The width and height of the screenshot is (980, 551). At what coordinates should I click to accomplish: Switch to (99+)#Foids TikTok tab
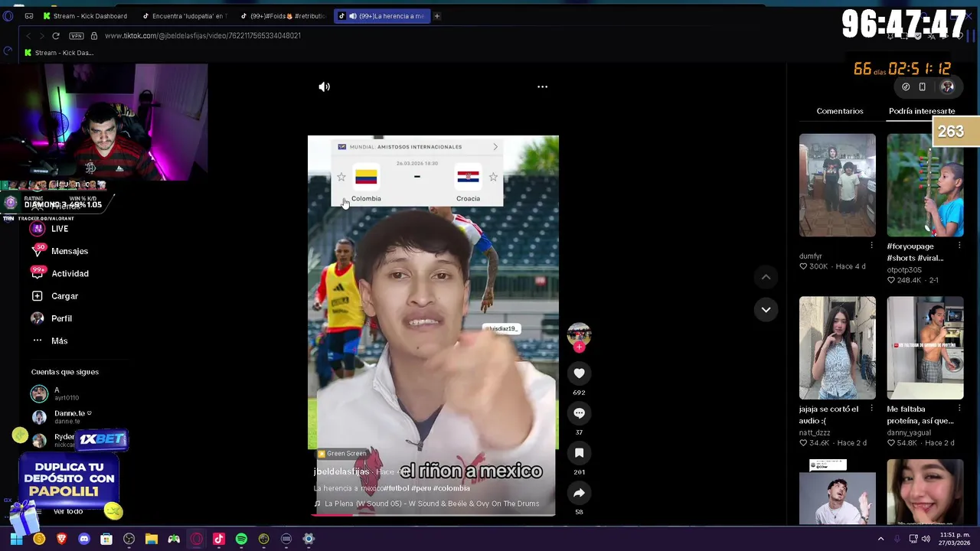point(283,16)
